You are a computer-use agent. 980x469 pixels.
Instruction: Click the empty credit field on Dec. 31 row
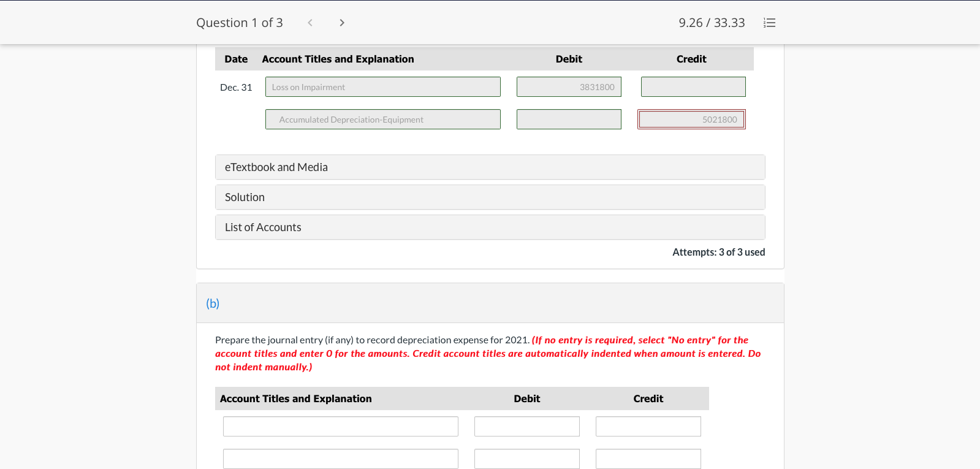(x=693, y=87)
